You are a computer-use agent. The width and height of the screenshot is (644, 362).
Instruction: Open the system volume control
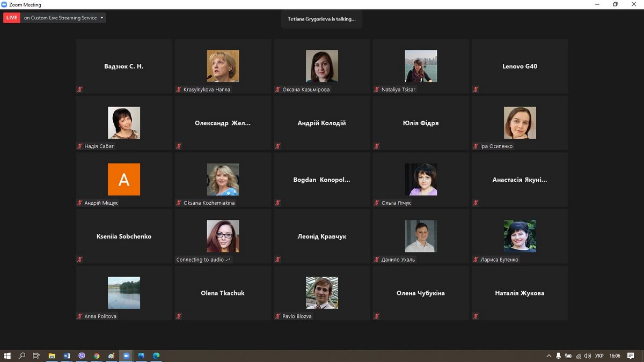588,356
